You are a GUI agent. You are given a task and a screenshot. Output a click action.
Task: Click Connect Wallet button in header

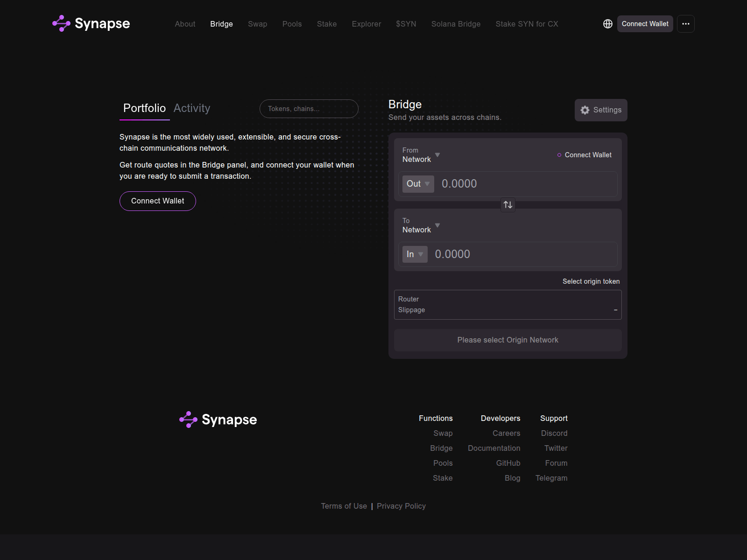pos(645,24)
